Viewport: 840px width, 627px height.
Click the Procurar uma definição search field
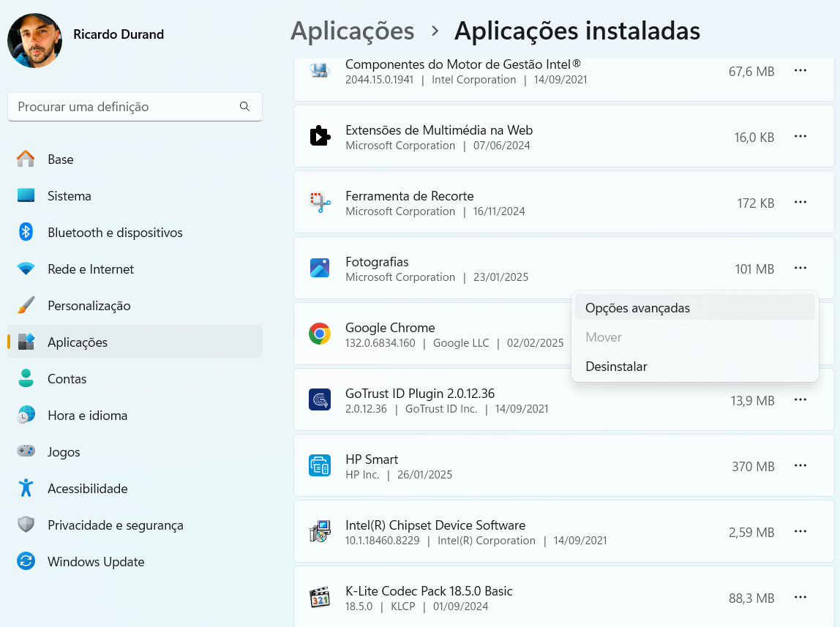click(124, 107)
